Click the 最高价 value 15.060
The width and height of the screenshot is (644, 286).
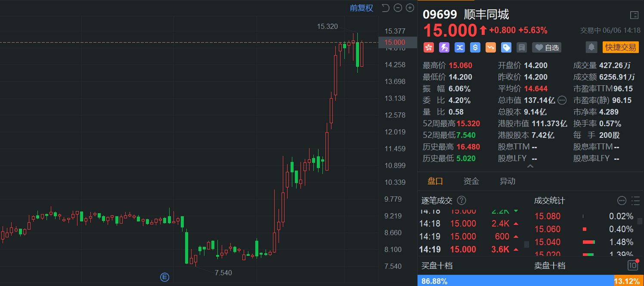(x=460, y=65)
